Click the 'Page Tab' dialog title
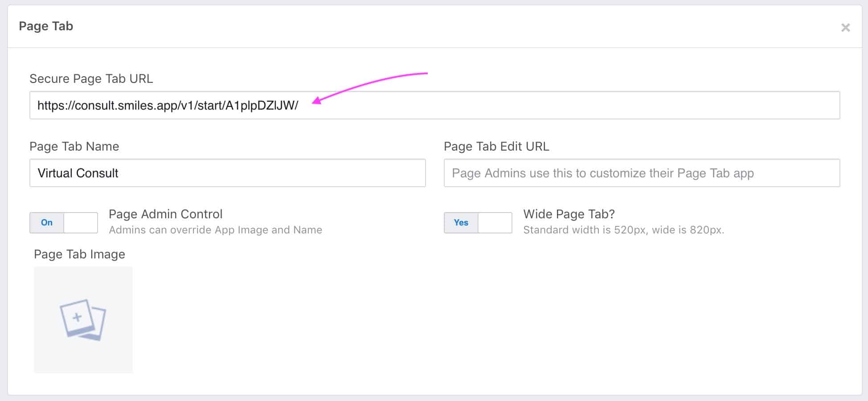Image resolution: width=868 pixels, height=401 pixels. [x=46, y=26]
